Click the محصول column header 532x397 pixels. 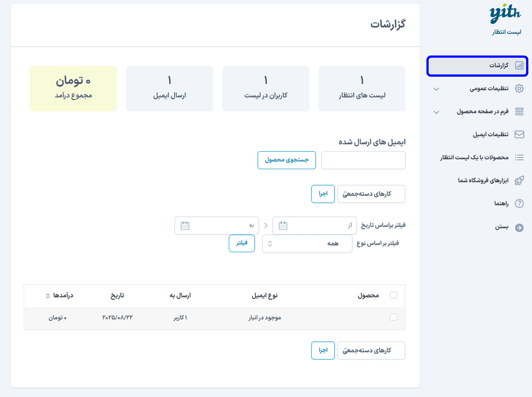click(x=368, y=295)
